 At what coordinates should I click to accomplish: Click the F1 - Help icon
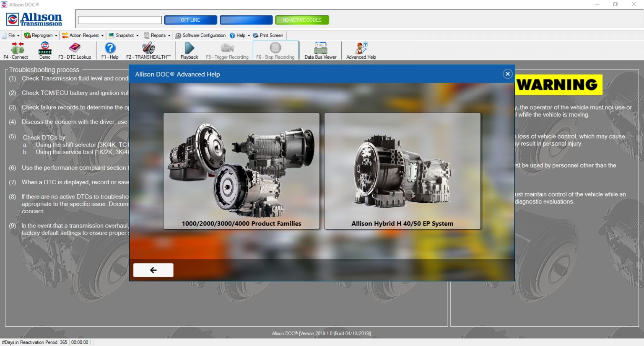pyautogui.click(x=109, y=50)
